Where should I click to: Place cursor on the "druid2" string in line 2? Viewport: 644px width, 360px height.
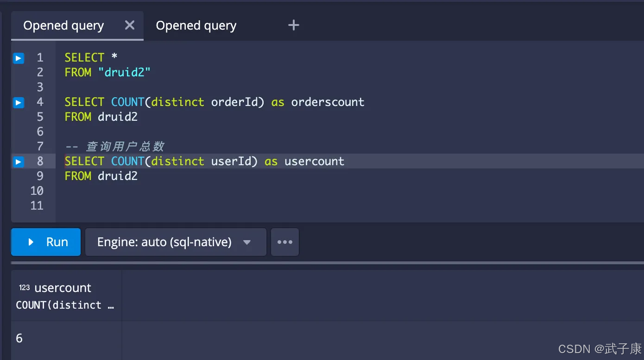124,73
